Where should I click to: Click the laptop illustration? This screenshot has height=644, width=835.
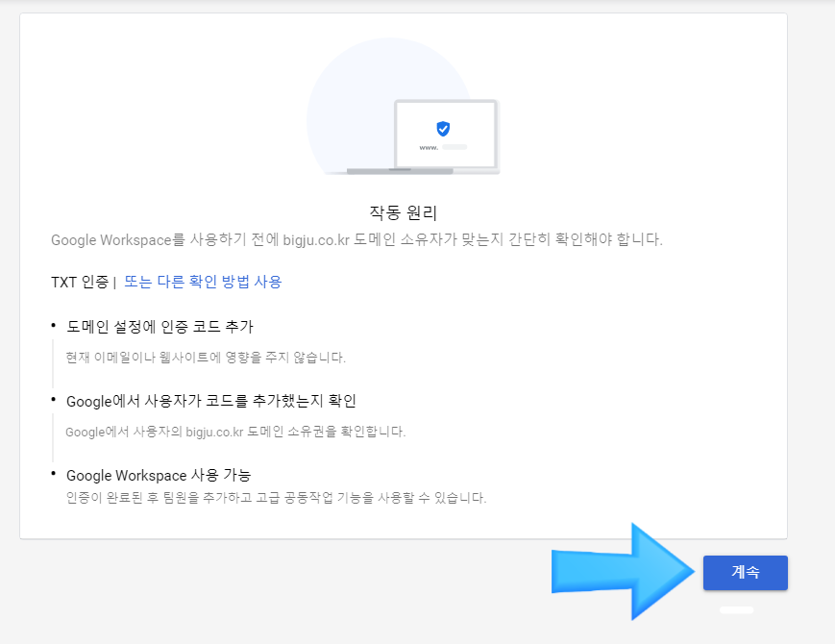(x=423, y=136)
